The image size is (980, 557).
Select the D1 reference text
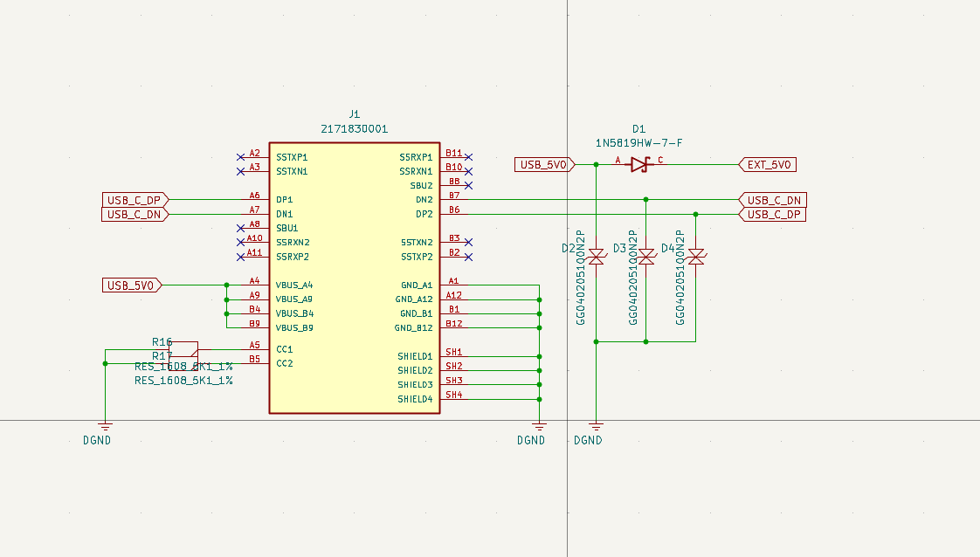[x=638, y=129]
